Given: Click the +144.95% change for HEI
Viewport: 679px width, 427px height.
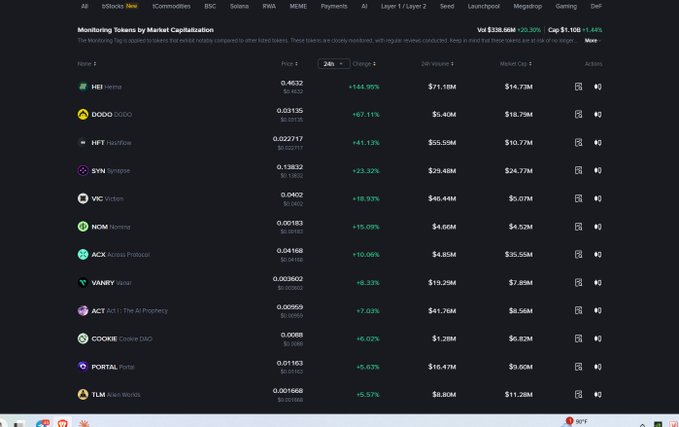Looking at the screenshot, I should tap(364, 87).
